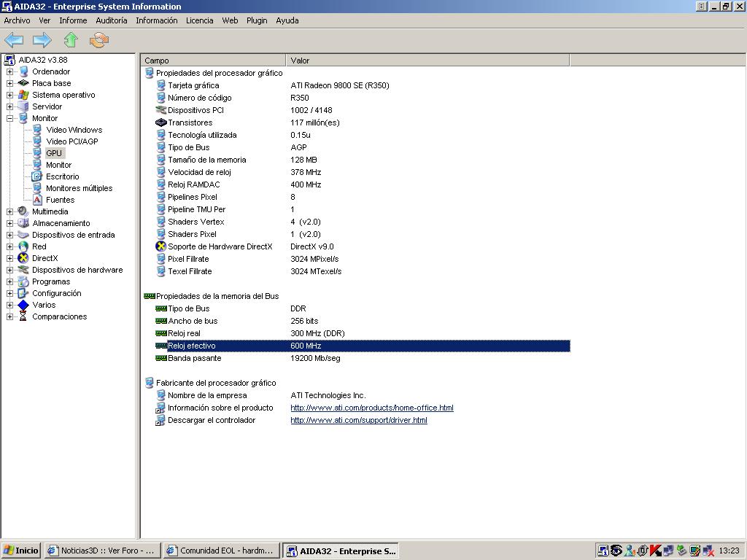Expand the Sistema operativo node
The image size is (747, 560).
(9, 95)
